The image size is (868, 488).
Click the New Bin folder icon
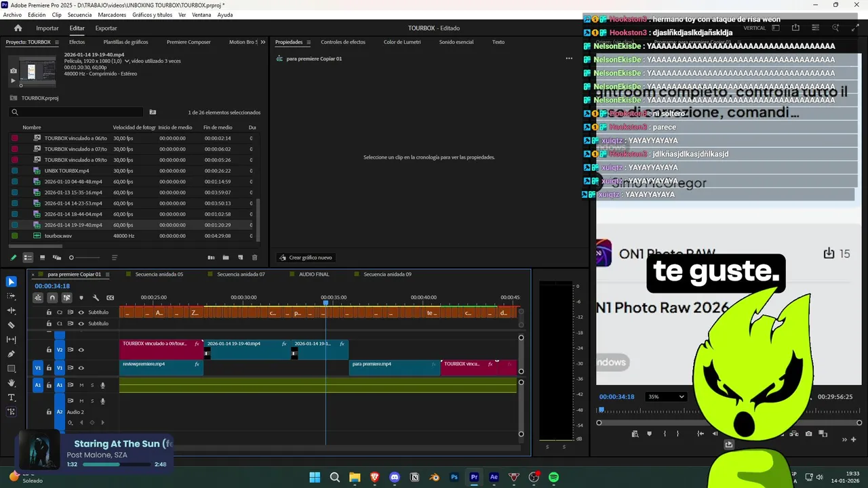(x=225, y=258)
